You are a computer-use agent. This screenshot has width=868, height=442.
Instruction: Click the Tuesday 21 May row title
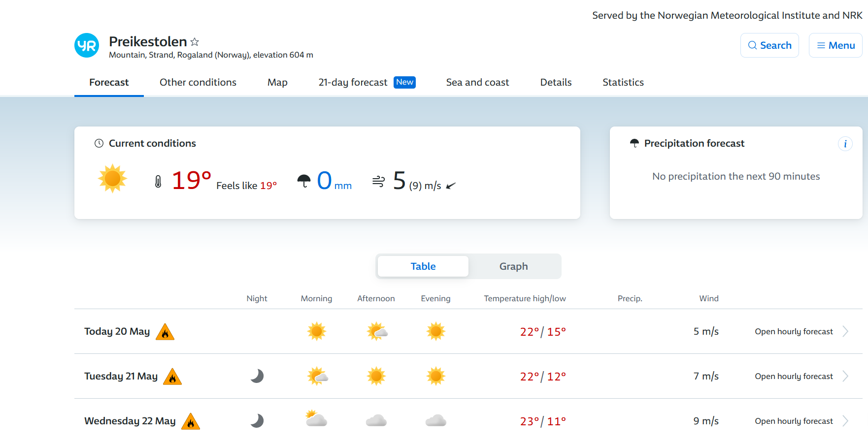click(121, 376)
